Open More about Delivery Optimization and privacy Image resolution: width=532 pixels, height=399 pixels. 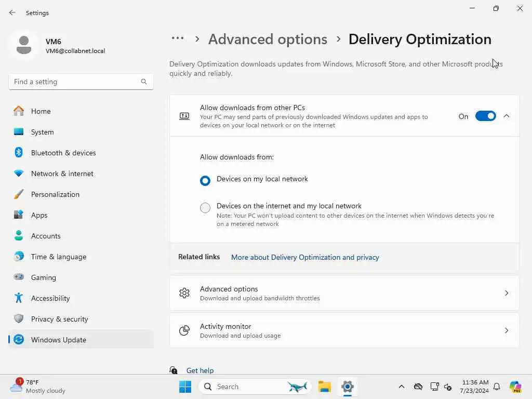tap(305, 257)
